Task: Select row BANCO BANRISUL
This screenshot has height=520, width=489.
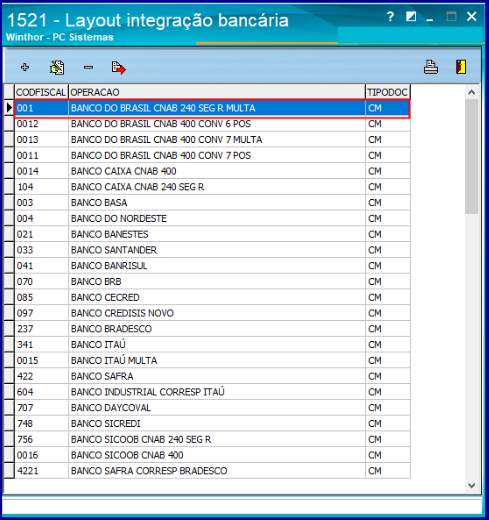Action: point(212,266)
